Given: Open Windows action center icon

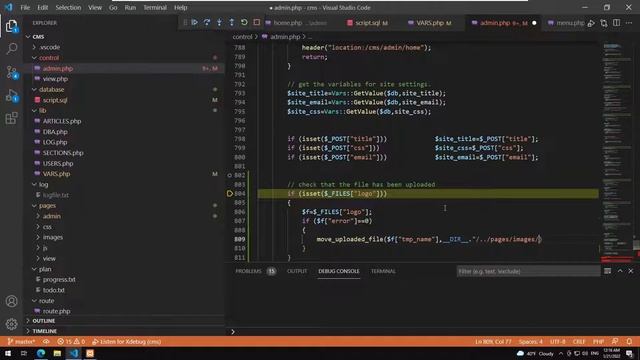Looking at the screenshot, I should (629, 353).
